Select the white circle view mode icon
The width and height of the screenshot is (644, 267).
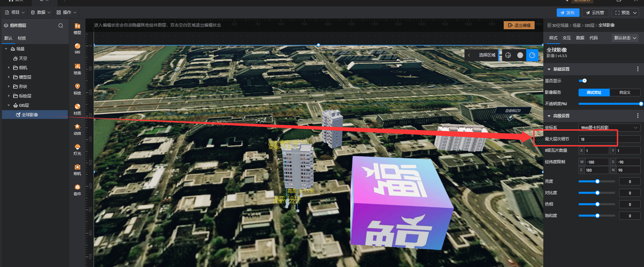coord(520,55)
